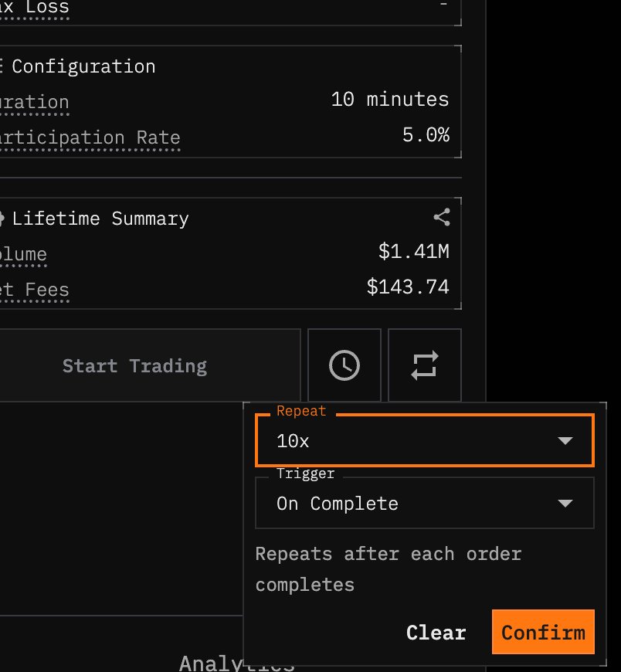Open the Repeat 10x dropdown
Viewport: 621px width, 672px height.
pos(424,440)
